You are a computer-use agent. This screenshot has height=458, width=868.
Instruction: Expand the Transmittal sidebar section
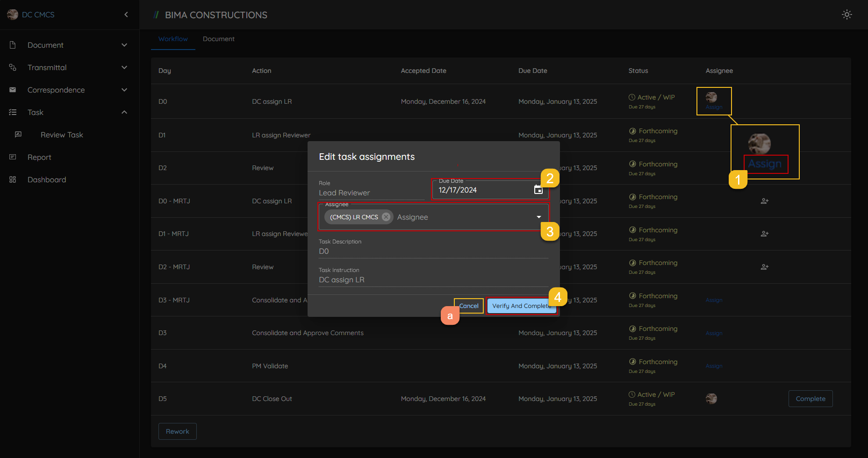point(124,67)
